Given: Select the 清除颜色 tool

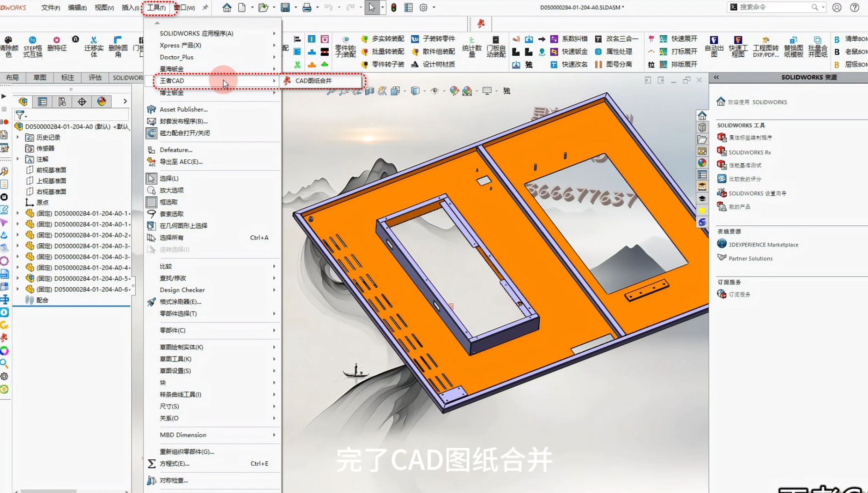Looking at the screenshot, I should (8, 46).
